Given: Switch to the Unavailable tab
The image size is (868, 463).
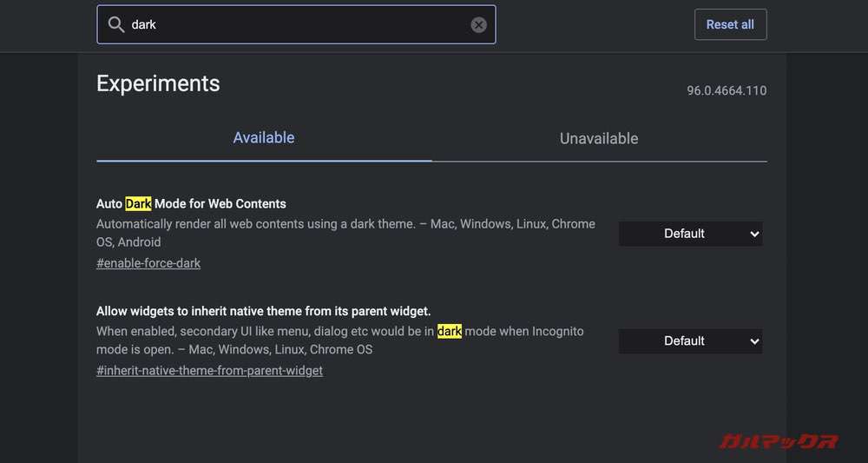Looking at the screenshot, I should (x=599, y=138).
